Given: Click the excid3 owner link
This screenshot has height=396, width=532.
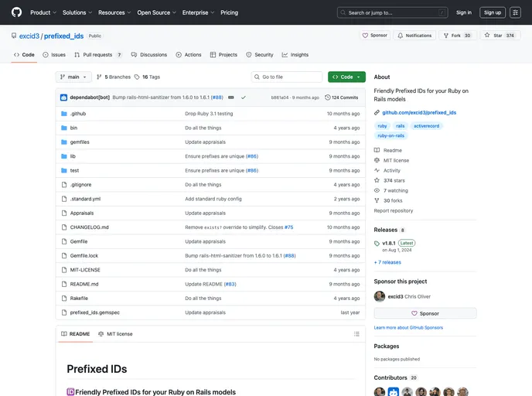Looking at the screenshot, I should [x=29, y=36].
